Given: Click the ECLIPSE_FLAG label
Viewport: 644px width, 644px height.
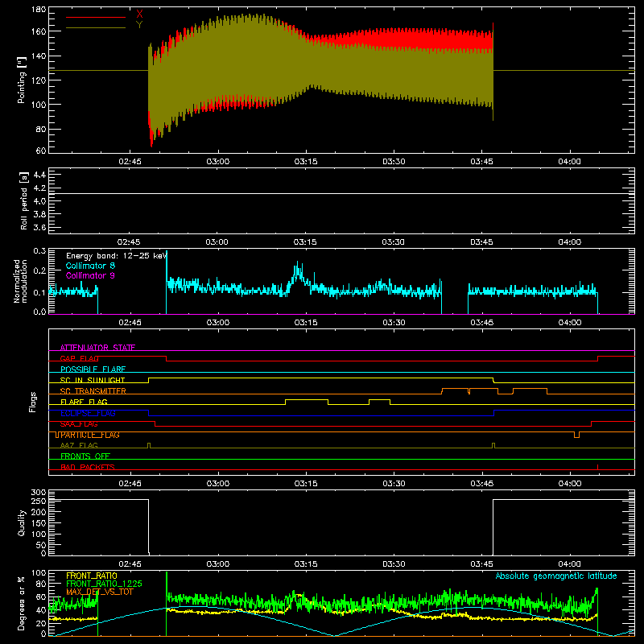Looking at the screenshot, I should 88,413.
